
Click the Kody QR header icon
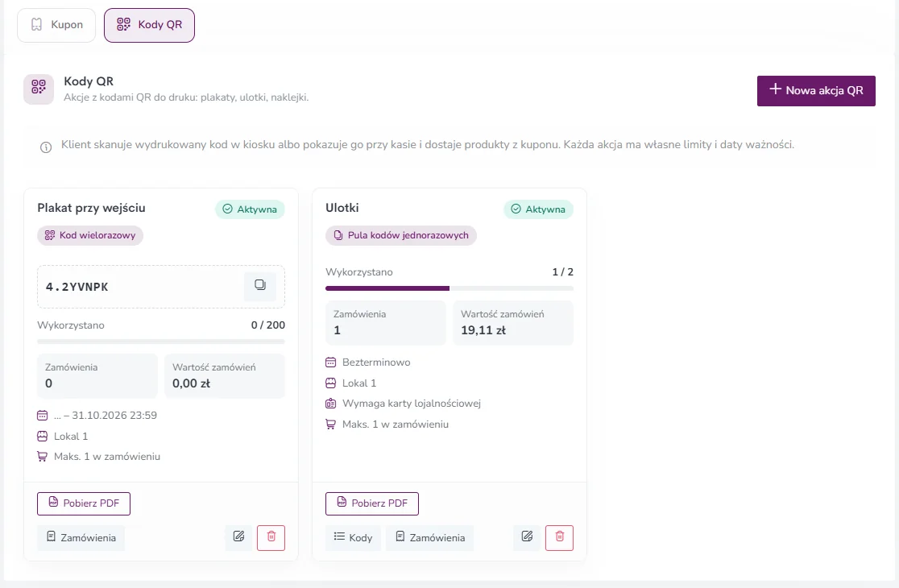(x=39, y=89)
